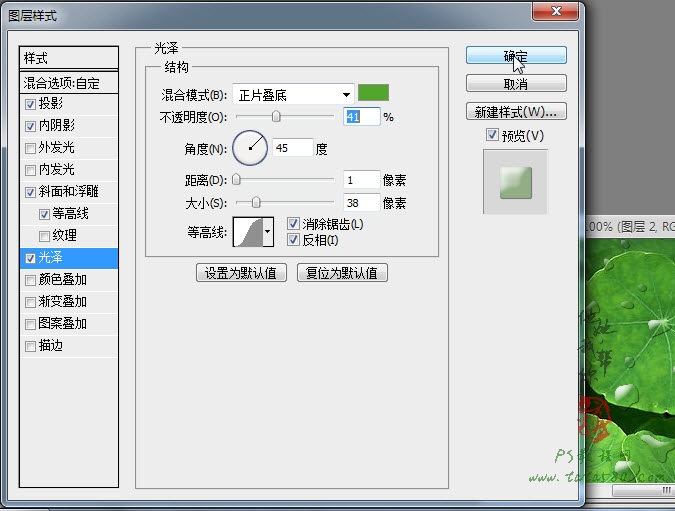675x511 pixels.
Task: Click the 距离 slider handle
Action: [236, 180]
